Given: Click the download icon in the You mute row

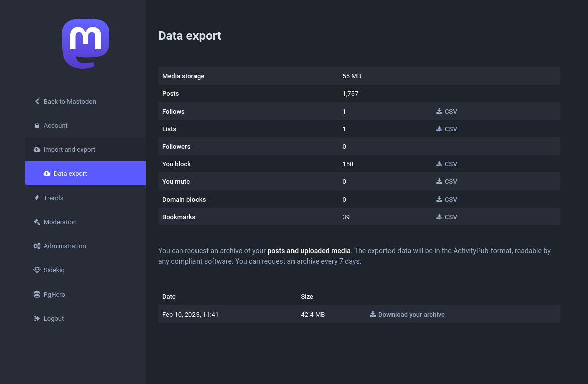Looking at the screenshot, I should [439, 181].
